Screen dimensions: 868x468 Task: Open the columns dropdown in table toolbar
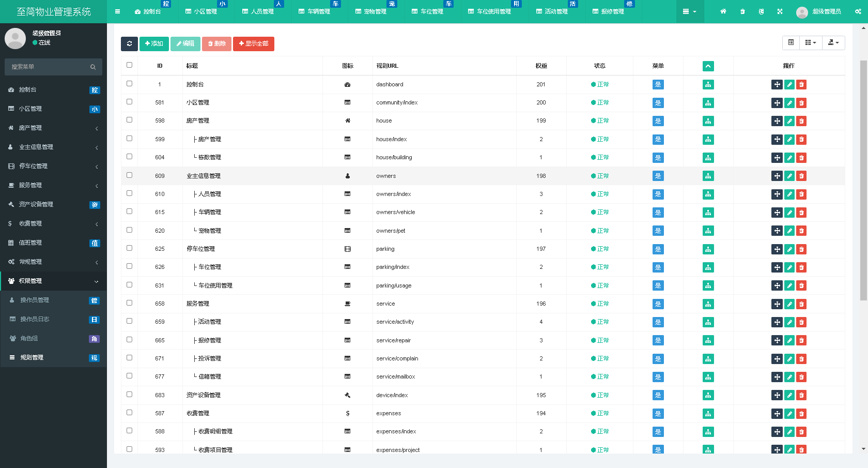click(x=811, y=43)
